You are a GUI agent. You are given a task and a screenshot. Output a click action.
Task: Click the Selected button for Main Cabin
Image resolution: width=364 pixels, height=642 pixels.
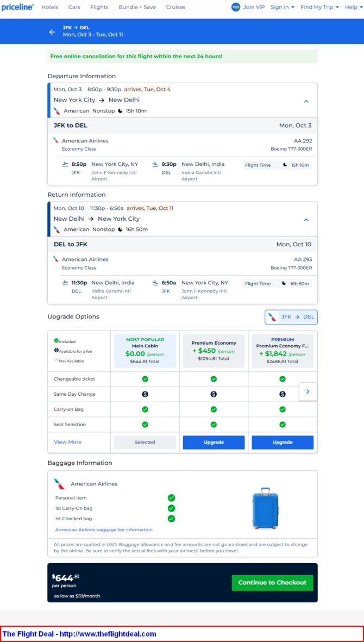click(x=145, y=442)
